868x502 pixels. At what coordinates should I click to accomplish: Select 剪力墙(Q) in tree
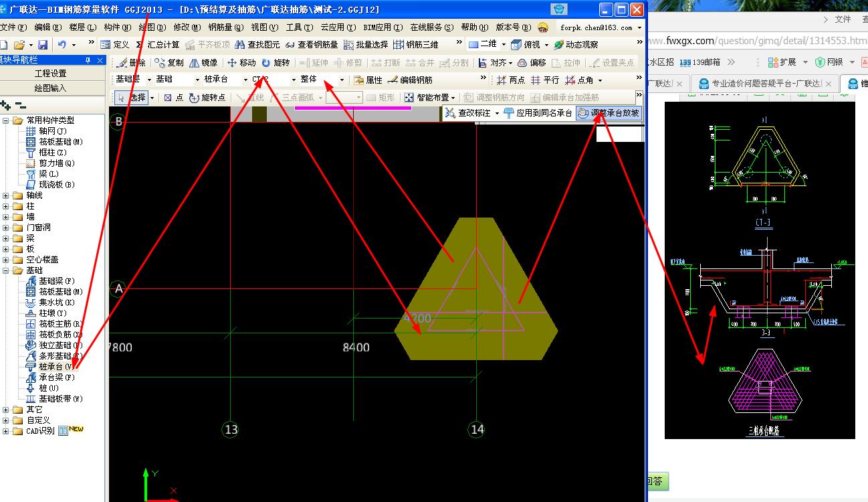tap(51, 163)
